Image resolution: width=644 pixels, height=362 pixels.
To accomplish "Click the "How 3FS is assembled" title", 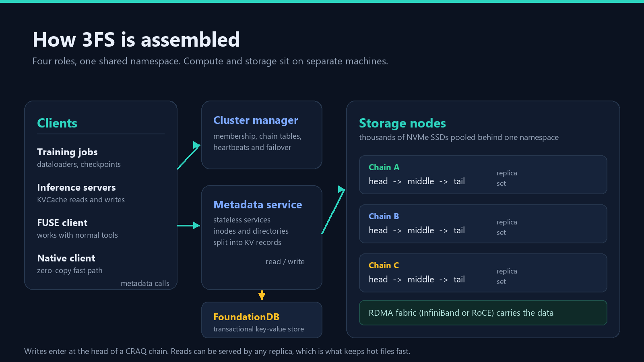I will (136, 40).
